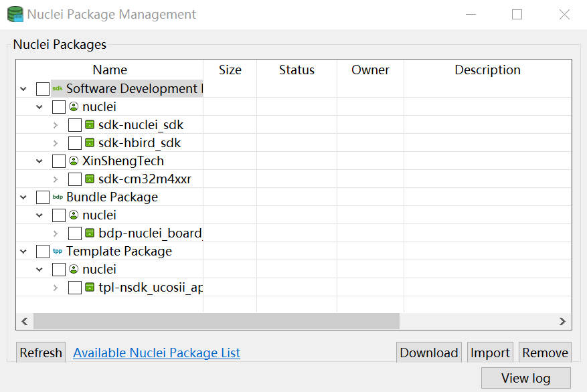The width and height of the screenshot is (587, 392).
Task: Click the sdk icon beside Software Development
Action: [58, 89]
